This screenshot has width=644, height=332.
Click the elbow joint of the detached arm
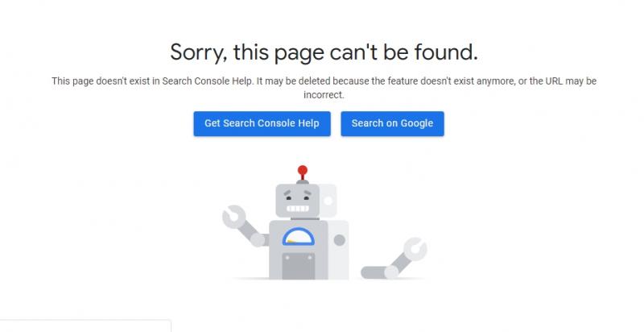click(x=391, y=272)
